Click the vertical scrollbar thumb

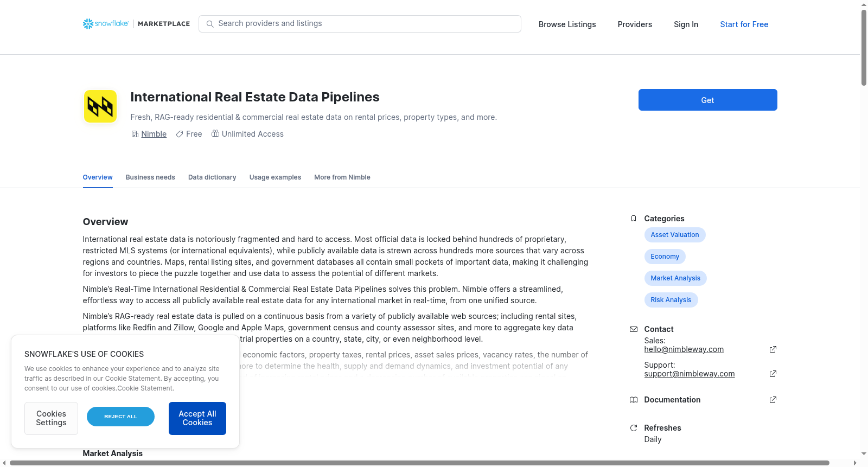click(x=864, y=47)
